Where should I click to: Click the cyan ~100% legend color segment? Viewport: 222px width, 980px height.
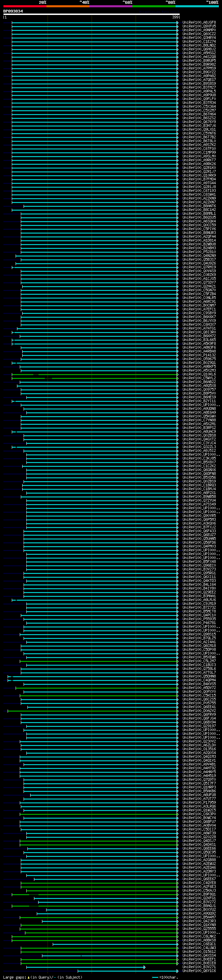click(x=197, y=6)
